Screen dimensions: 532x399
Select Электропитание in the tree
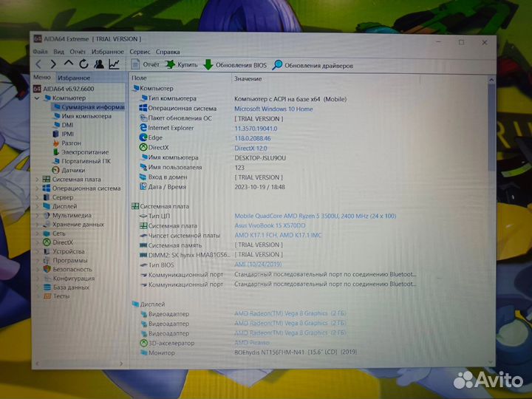[81, 152]
